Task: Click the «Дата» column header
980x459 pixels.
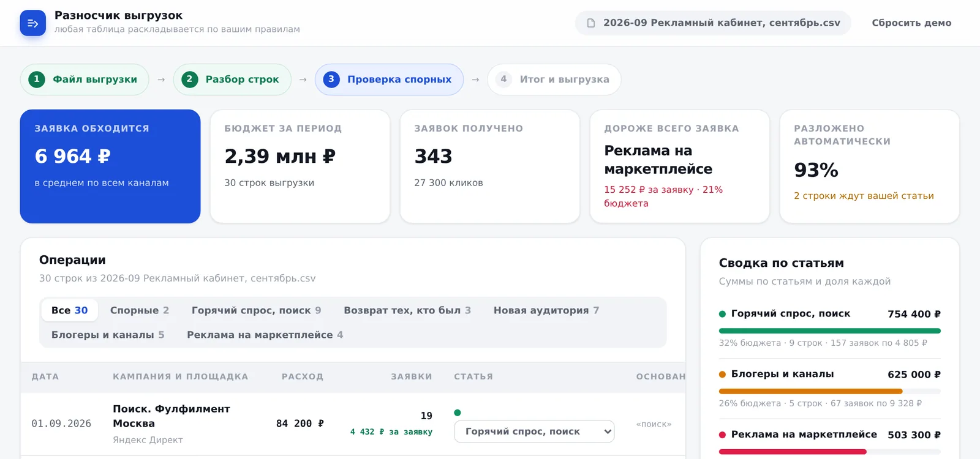Action: pos(45,376)
